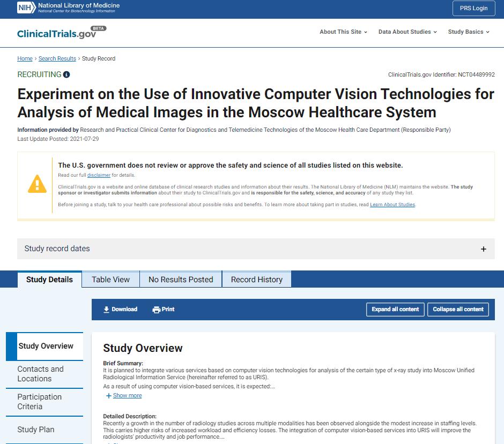This screenshot has height=444, width=504.
Task: Click the plus icon on Study record dates
Action: (x=483, y=249)
